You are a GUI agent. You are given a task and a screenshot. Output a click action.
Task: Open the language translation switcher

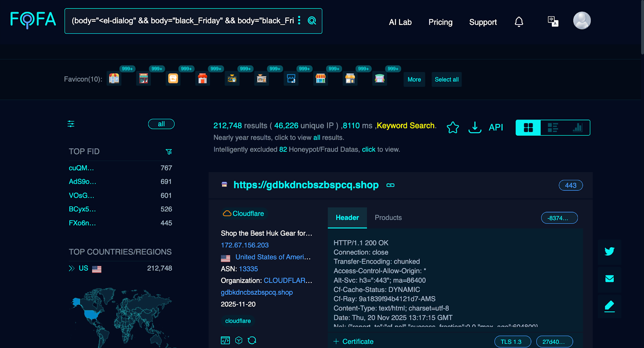(553, 21)
